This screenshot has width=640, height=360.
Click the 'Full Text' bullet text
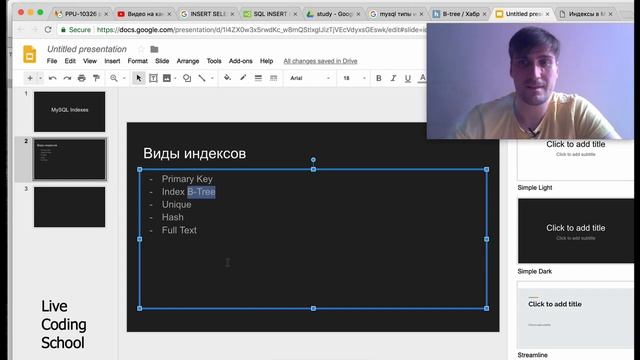coord(179,230)
